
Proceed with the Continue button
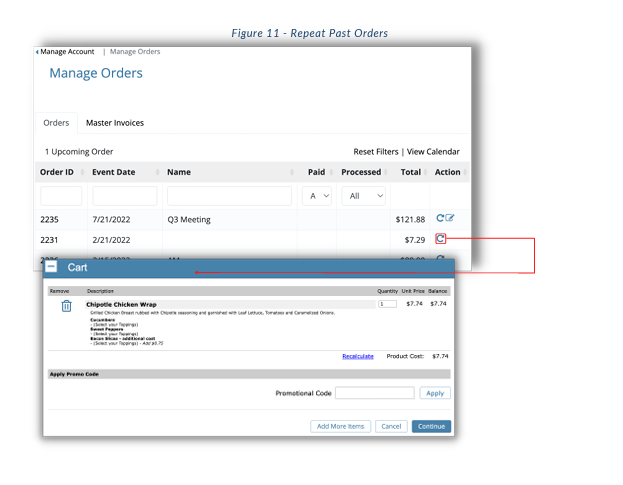pyautogui.click(x=431, y=426)
